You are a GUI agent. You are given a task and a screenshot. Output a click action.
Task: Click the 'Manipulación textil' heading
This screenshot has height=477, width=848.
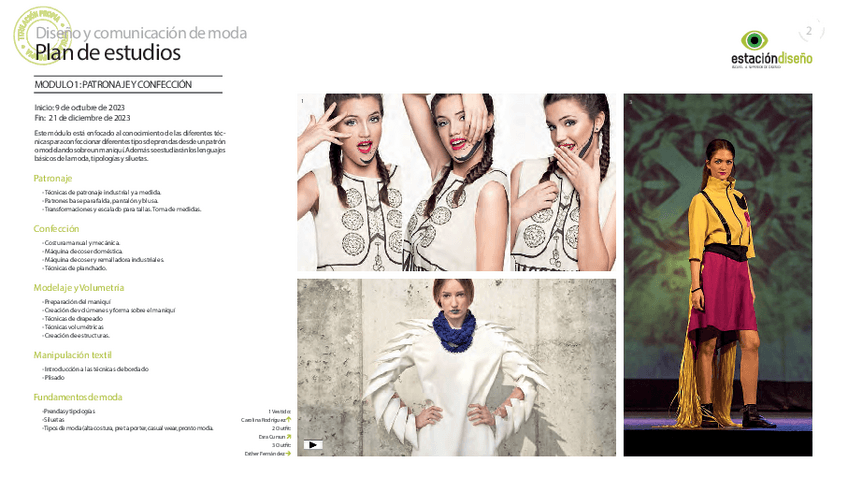tap(72, 355)
